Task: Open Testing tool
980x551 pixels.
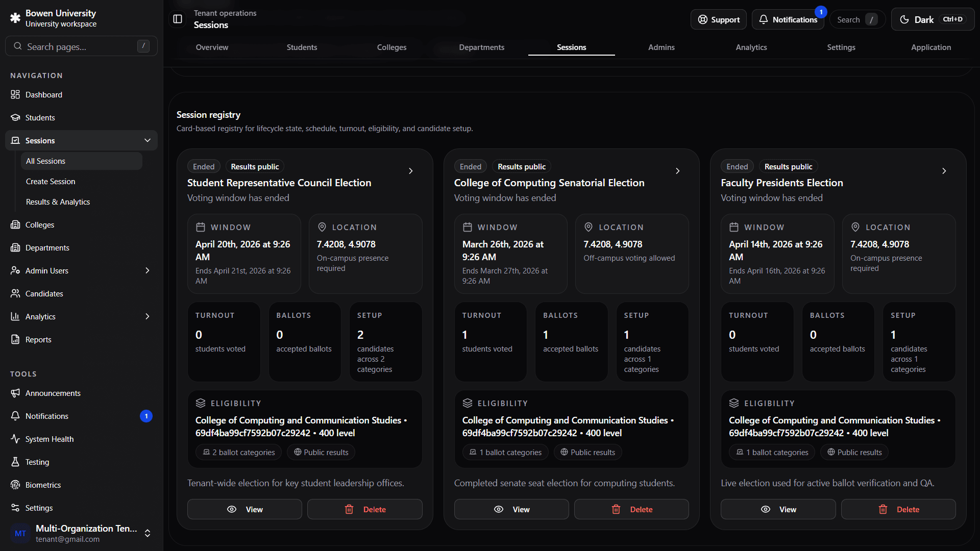Action: [x=82, y=462]
